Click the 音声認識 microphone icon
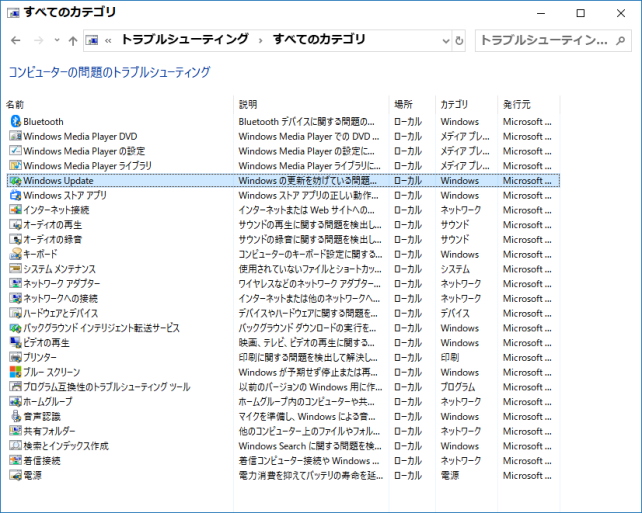This screenshot has height=513, width=642. click(x=16, y=416)
